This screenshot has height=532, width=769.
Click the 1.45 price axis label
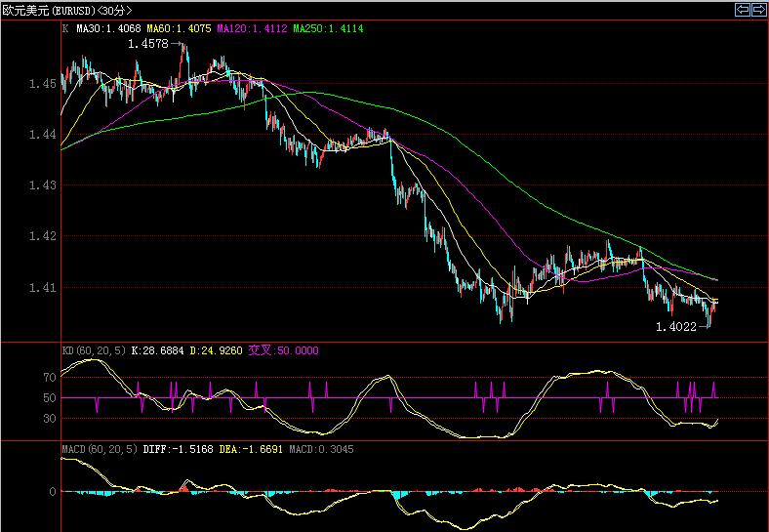(x=42, y=84)
